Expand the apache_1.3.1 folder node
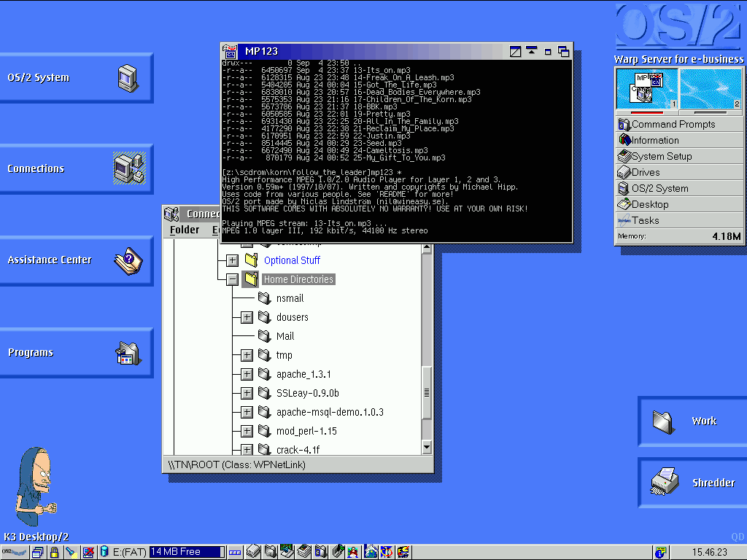This screenshot has width=747, height=560. click(247, 374)
